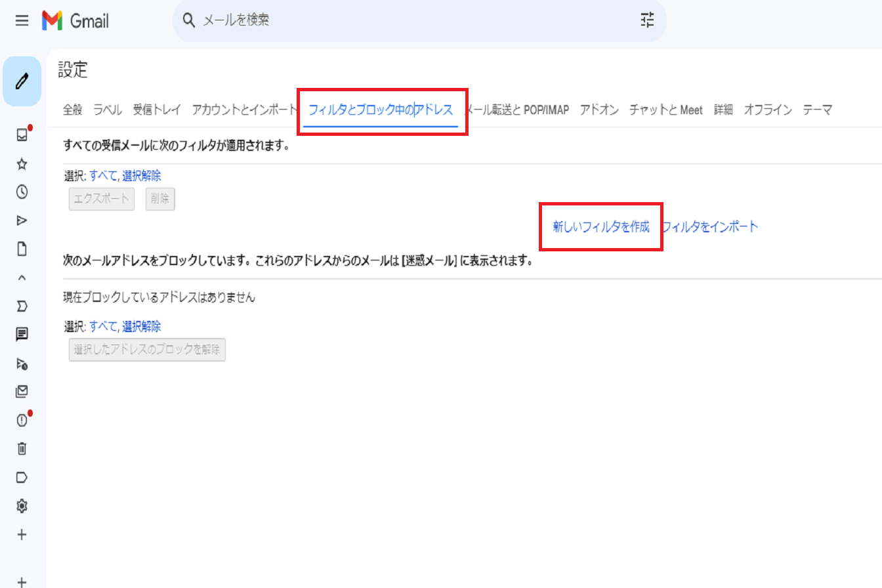Open Sent mail arrow icon
Image resolution: width=882 pixels, height=588 pixels.
coord(22,220)
